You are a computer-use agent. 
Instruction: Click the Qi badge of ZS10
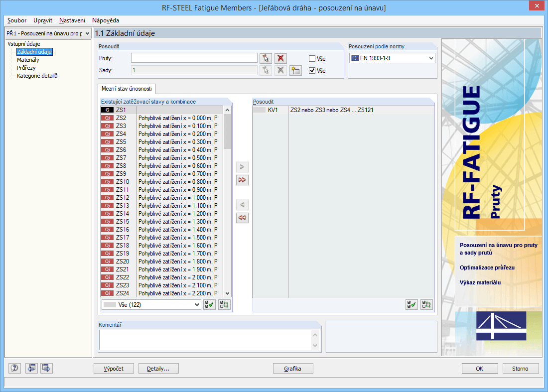tap(107, 182)
